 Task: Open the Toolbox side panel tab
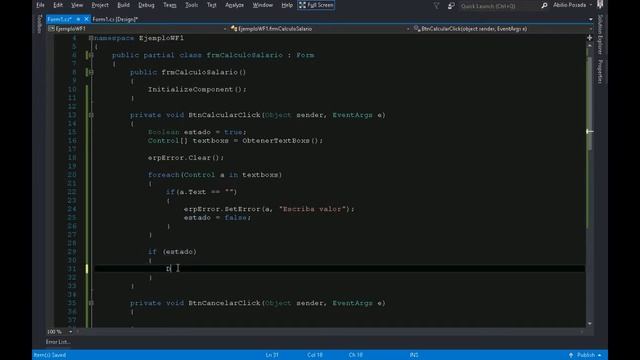coord(40,24)
